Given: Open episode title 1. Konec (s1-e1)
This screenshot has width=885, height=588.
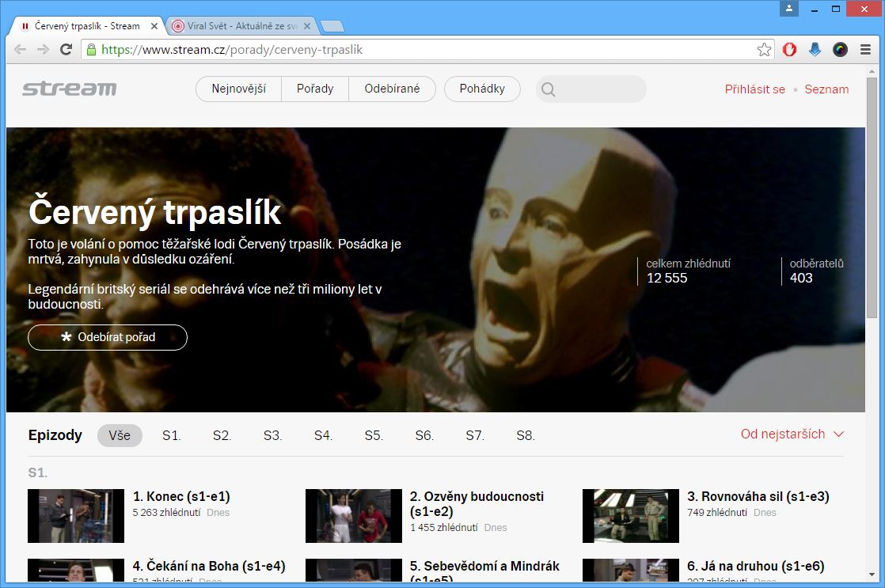Looking at the screenshot, I should [x=181, y=496].
